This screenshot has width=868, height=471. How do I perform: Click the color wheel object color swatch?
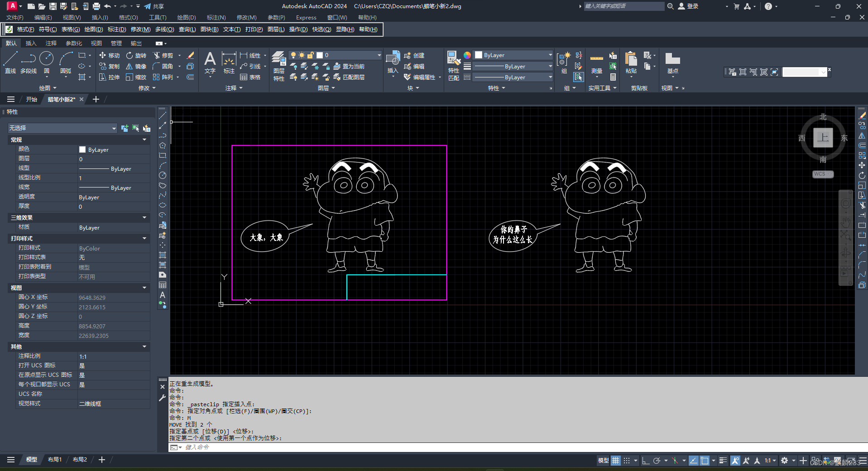click(x=467, y=55)
